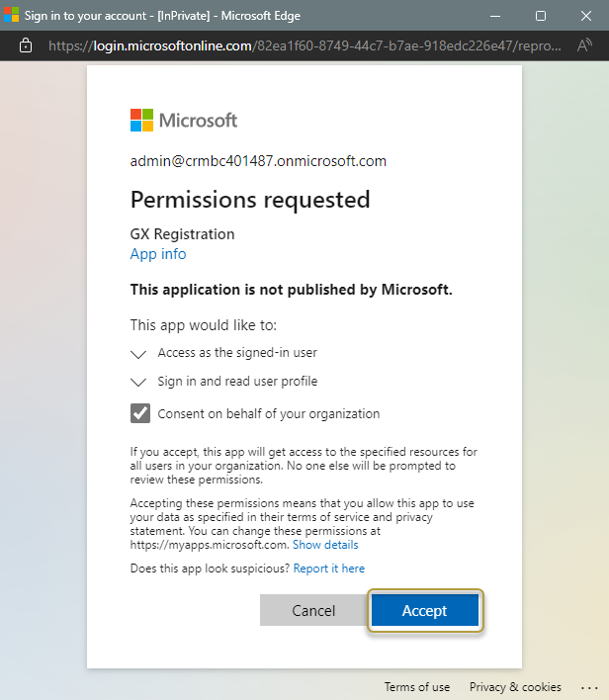Screen dimensions: 609x700
Task: Expand 'Access as the signed-in user' permission
Action: point(138,353)
